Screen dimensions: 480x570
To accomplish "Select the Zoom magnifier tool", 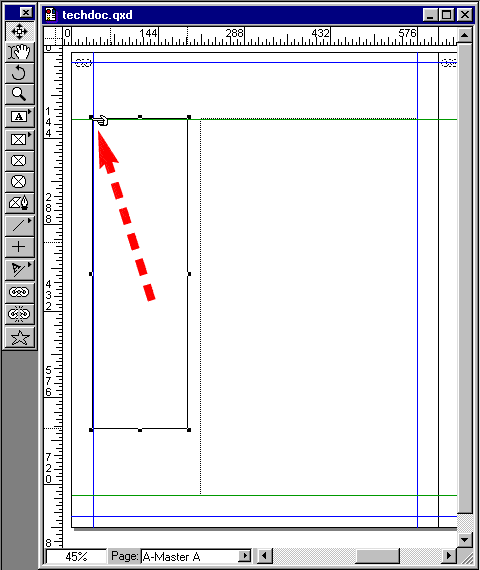I will [20, 94].
